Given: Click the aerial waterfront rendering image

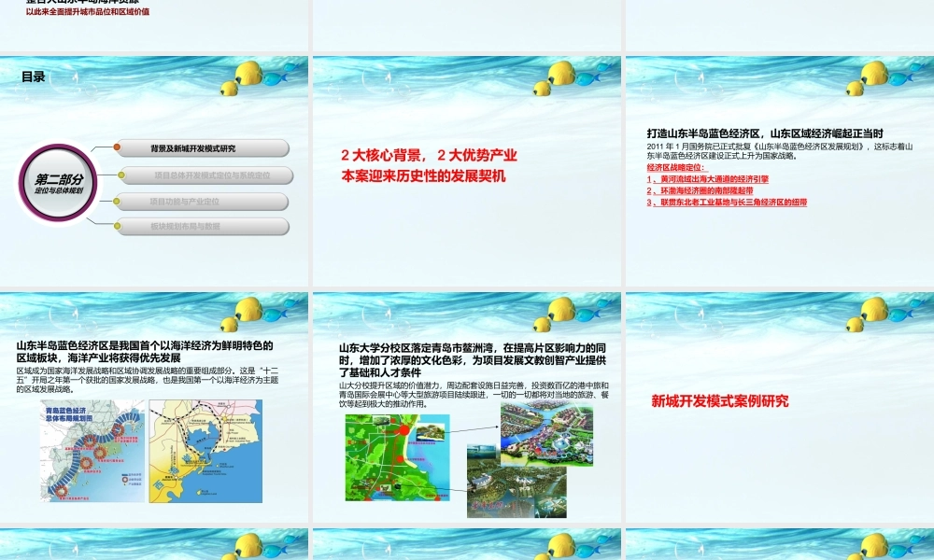Looking at the screenshot, I should tap(546, 434).
